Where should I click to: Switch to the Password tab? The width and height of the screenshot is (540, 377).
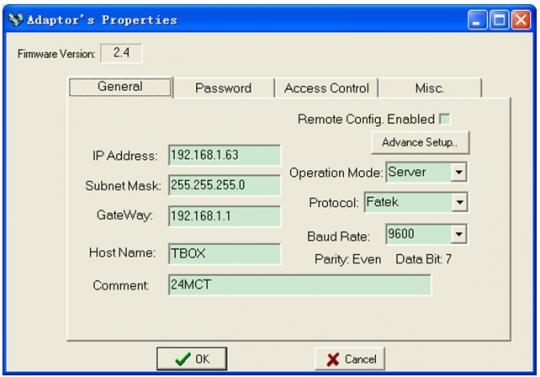coord(224,88)
